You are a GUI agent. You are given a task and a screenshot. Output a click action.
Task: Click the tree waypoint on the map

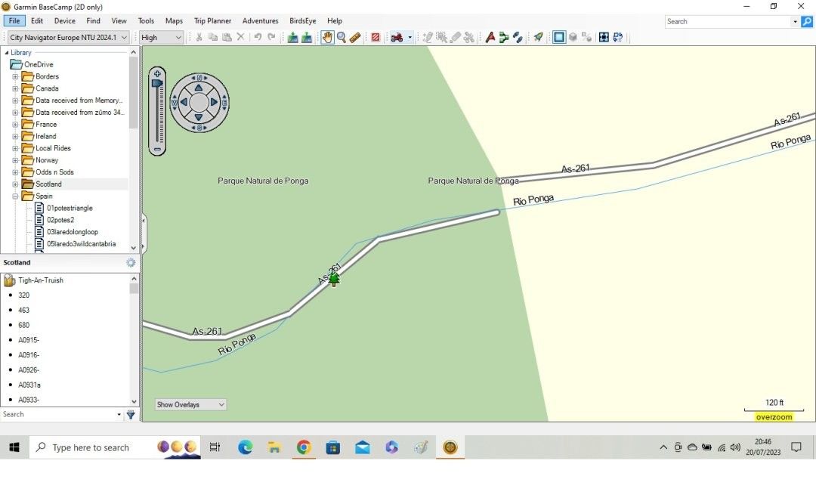(x=334, y=280)
